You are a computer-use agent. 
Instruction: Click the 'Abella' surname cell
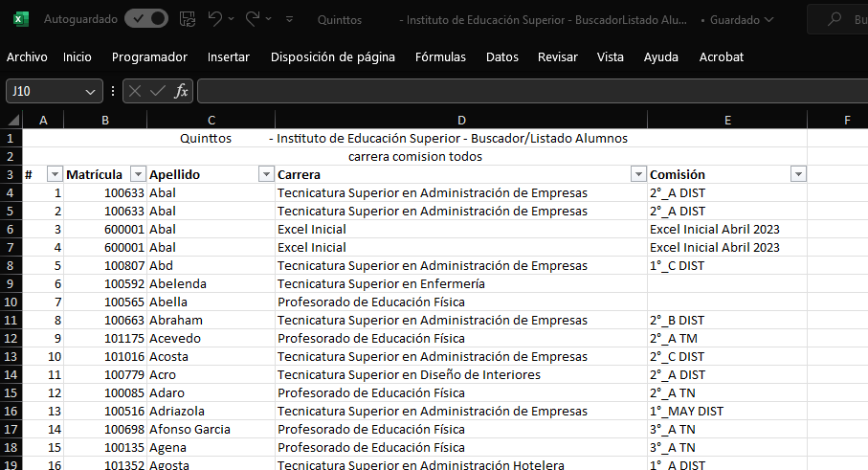click(211, 302)
